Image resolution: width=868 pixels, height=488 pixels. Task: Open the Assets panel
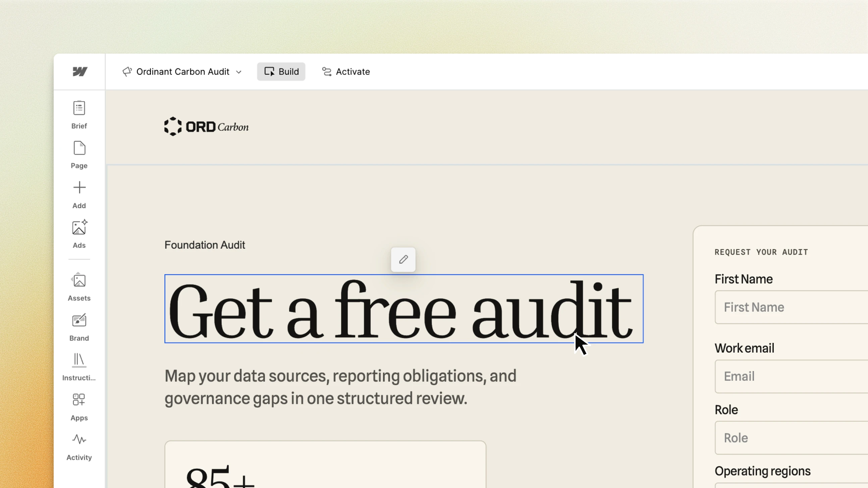click(79, 287)
